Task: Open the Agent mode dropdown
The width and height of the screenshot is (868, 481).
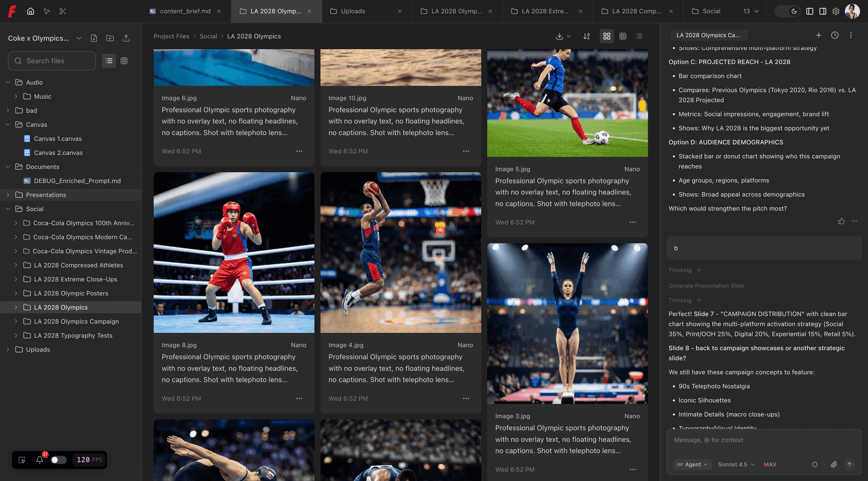Action: point(692,464)
